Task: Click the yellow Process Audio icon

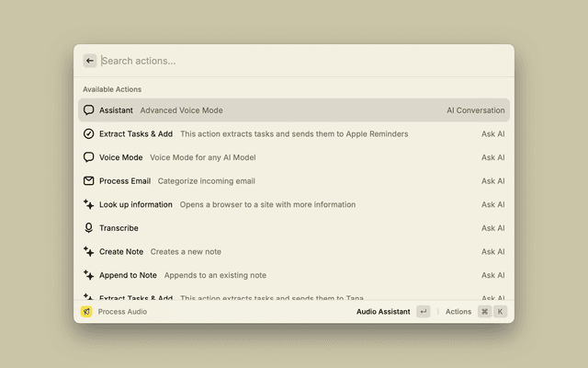Action: coord(86,312)
